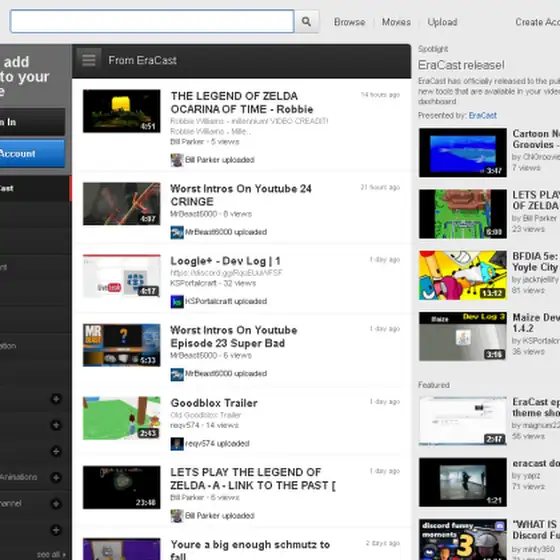Click MrBeast6000 avatar under Intros 24 video

pyautogui.click(x=177, y=232)
